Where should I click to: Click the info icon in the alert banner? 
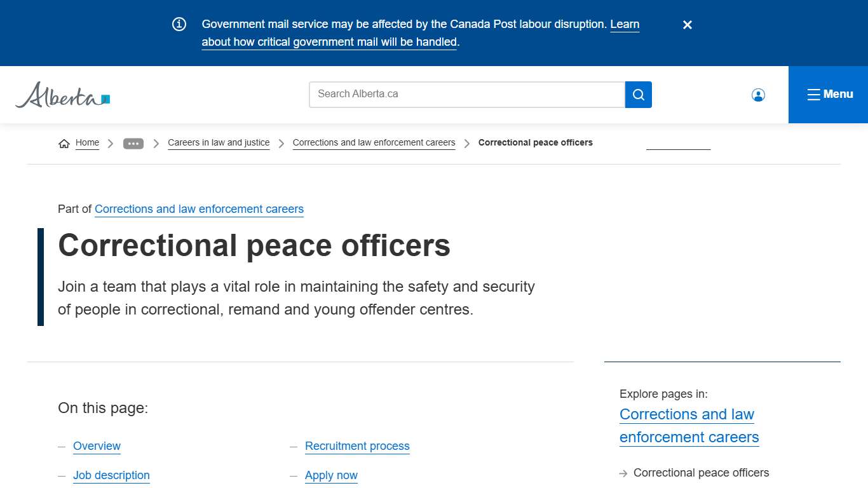click(x=179, y=24)
